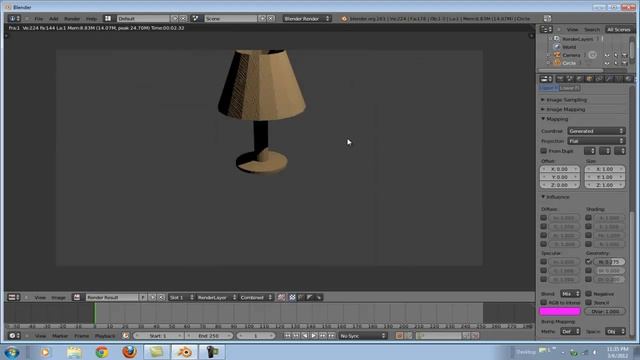Click the Blender logo icon in header

coord(344,18)
